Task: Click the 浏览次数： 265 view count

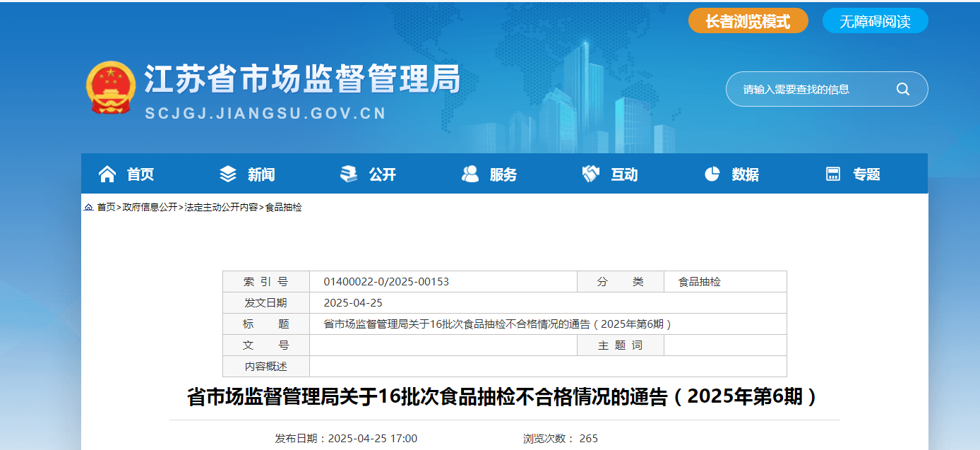Action: tap(561, 439)
